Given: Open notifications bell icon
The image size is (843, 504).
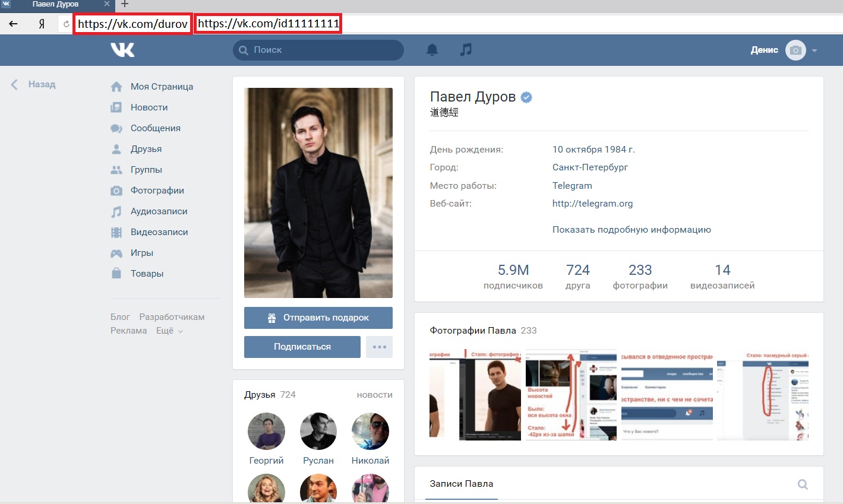Looking at the screenshot, I should 432,50.
